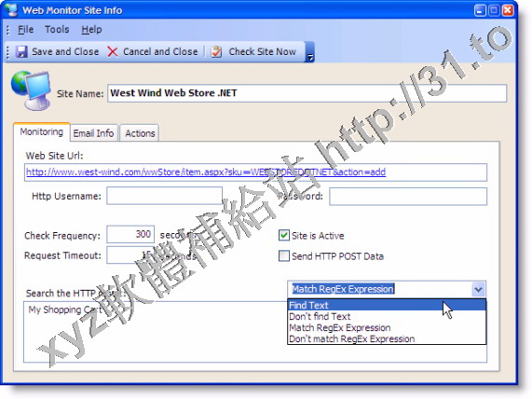Minimize the Web Monitor Site Info window
The height and width of the screenshot is (399, 532).
[480, 10]
